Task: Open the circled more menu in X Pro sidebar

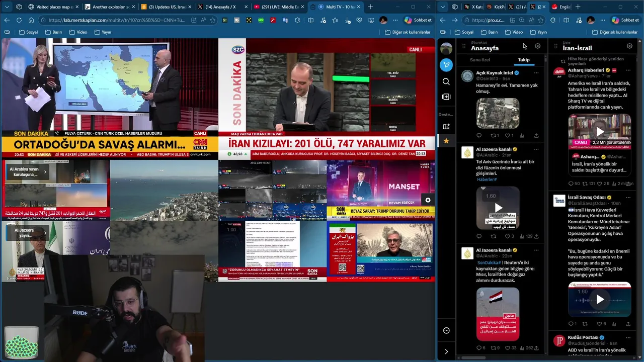Action: pos(446,330)
